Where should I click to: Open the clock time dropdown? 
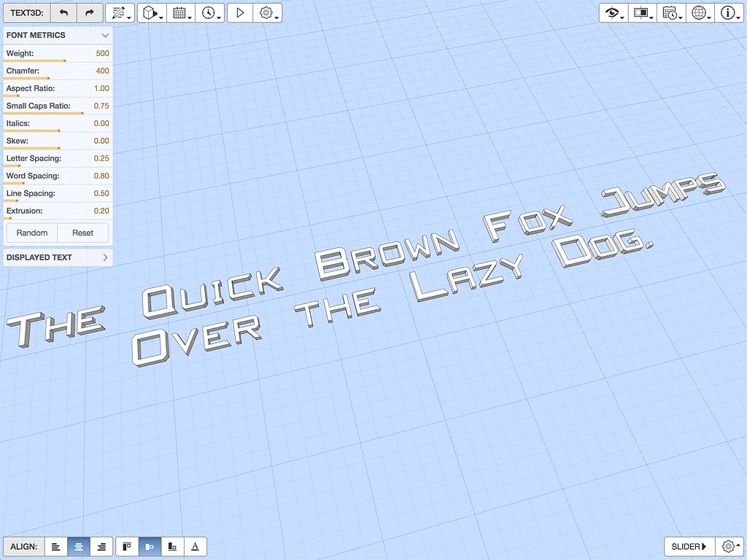pos(209,13)
